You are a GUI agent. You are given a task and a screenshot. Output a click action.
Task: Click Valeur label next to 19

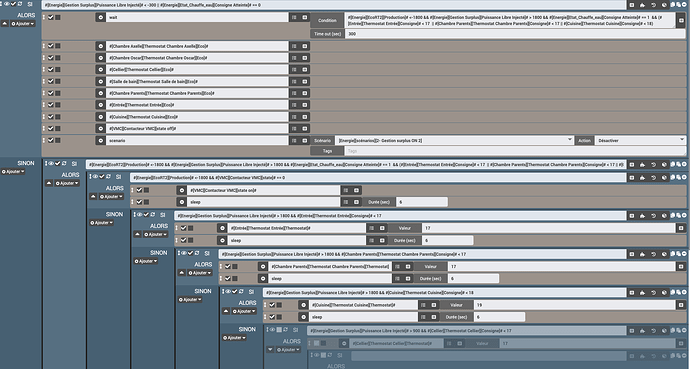456,304
